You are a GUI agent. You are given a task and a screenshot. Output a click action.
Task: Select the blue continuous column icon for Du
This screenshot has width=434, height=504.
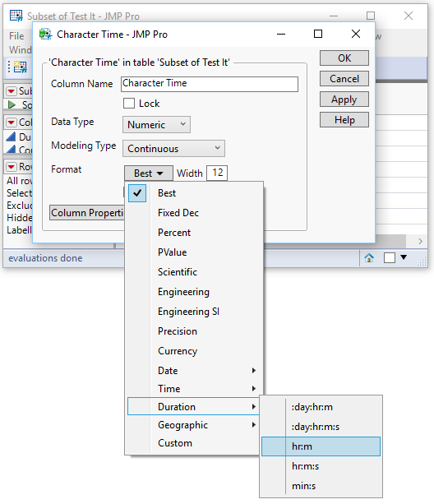11,137
